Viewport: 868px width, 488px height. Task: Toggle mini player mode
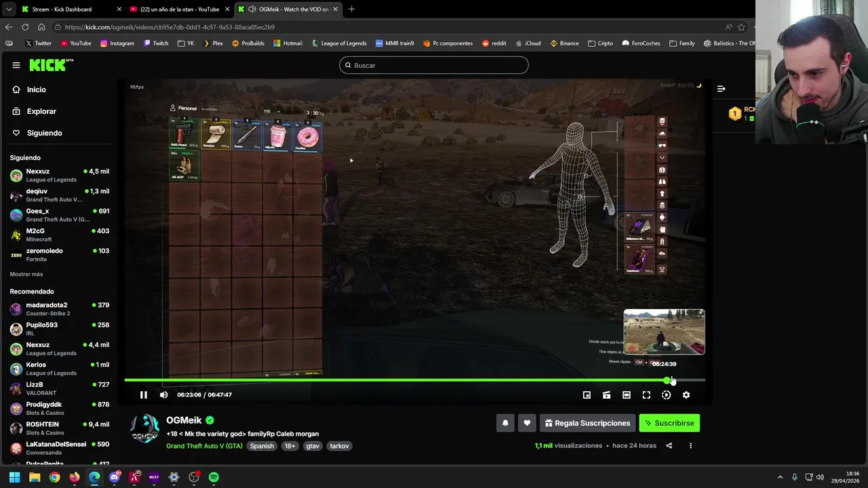(x=587, y=395)
